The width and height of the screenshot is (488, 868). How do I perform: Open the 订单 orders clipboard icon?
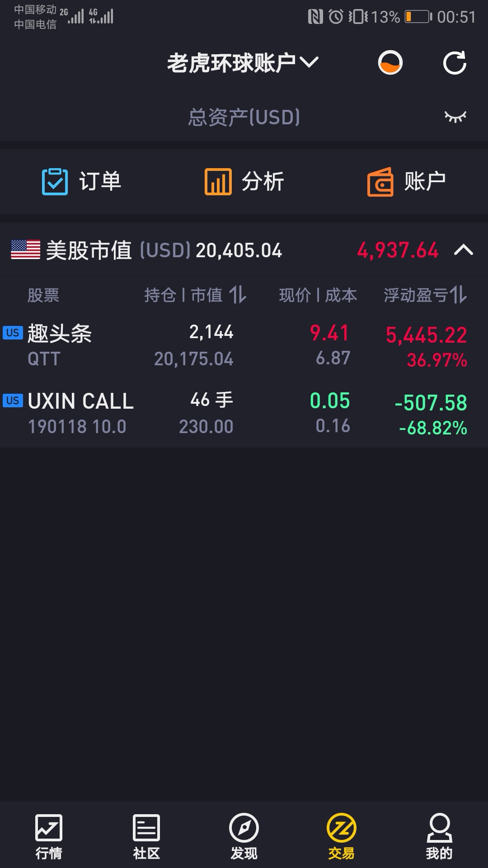(x=55, y=182)
